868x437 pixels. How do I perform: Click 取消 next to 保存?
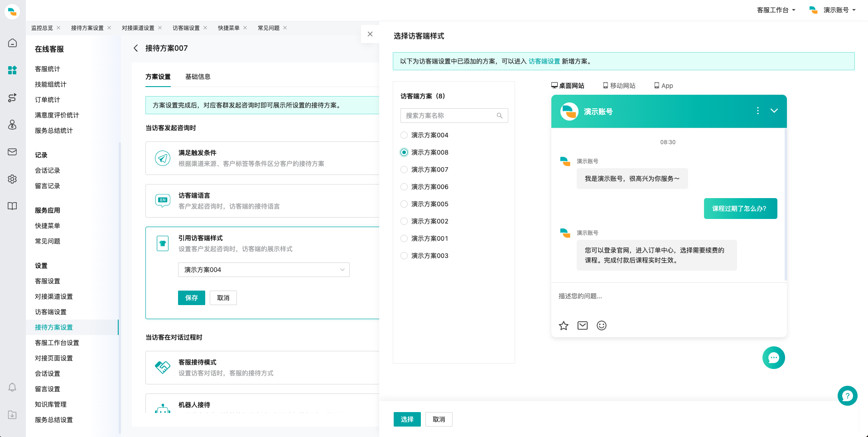coord(223,298)
